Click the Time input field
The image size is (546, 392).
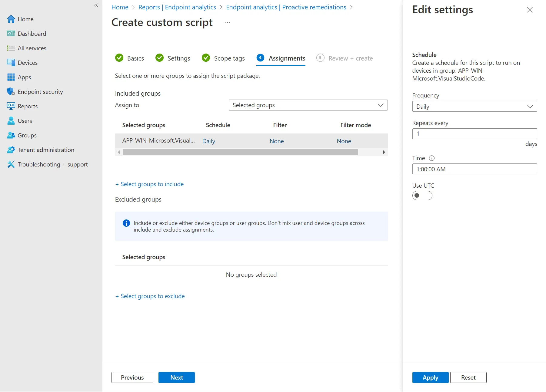tap(474, 169)
